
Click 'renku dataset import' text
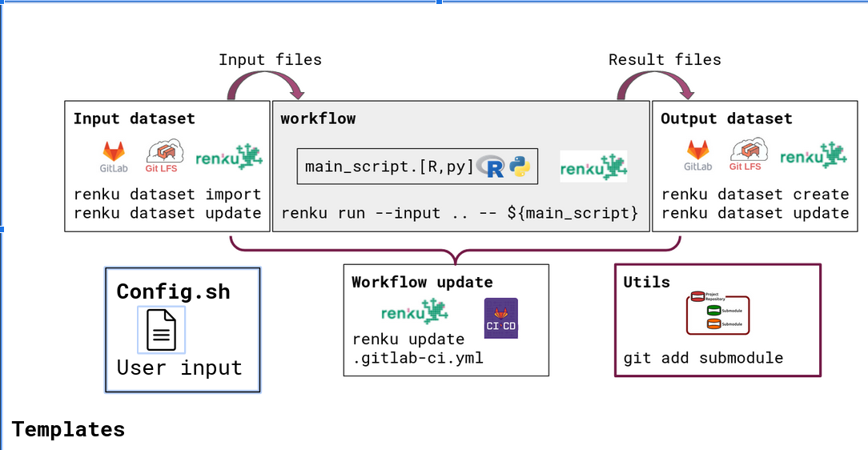coord(167,195)
